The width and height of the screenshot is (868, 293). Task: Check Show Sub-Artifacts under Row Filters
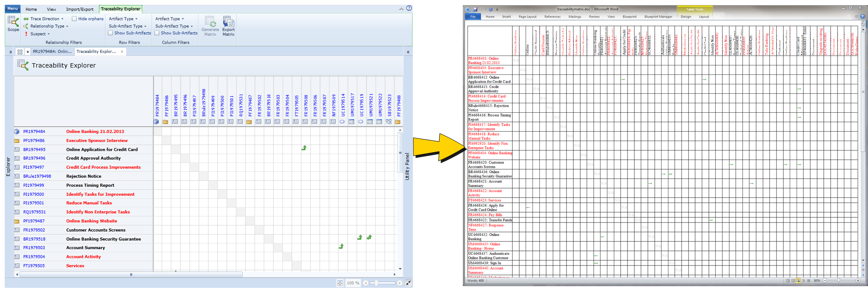[x=111, y=33]
